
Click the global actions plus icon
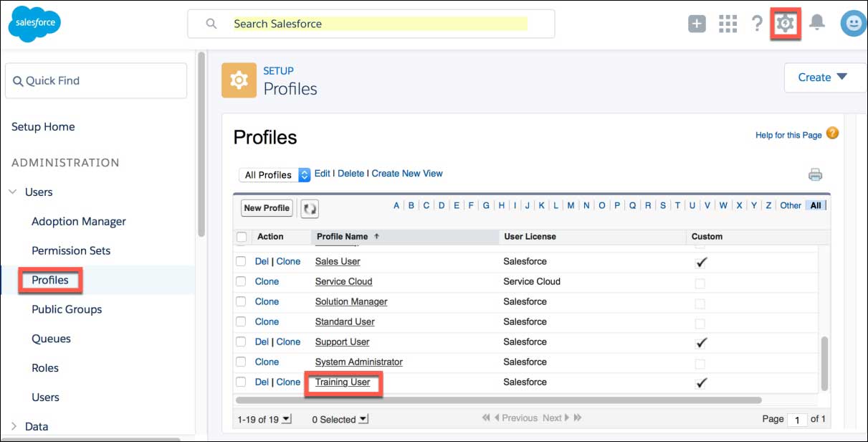point(697,24)
